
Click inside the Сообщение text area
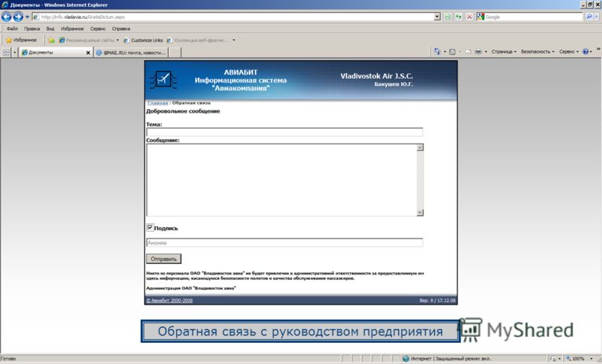[x=281, y=180]
